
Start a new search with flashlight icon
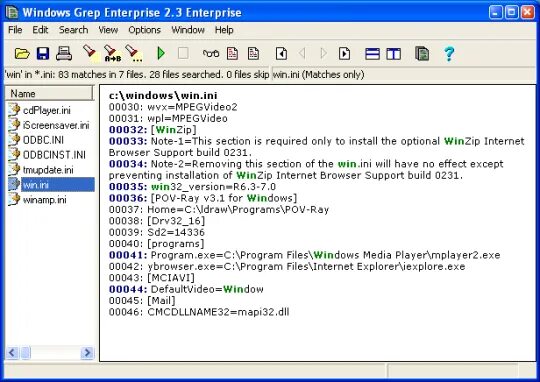90,53
